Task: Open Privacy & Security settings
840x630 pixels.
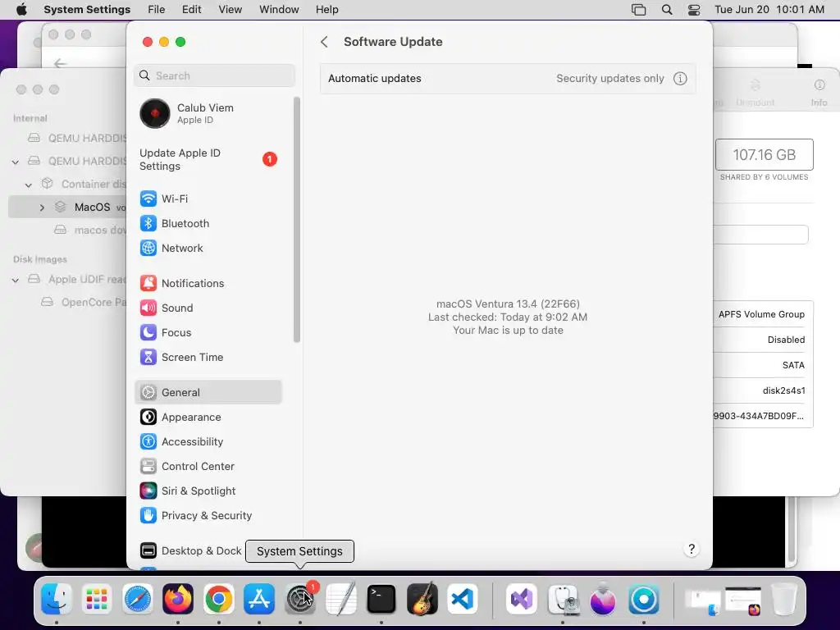Action: pyautogui.click(x=209, y=516)
